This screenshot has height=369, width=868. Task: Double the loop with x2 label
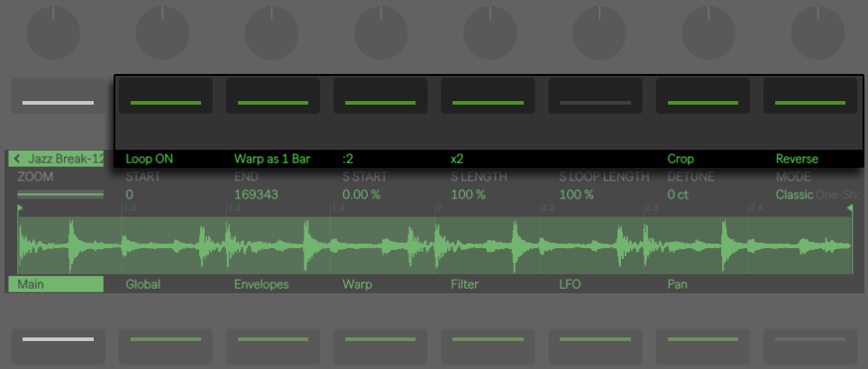coord(457,159)
